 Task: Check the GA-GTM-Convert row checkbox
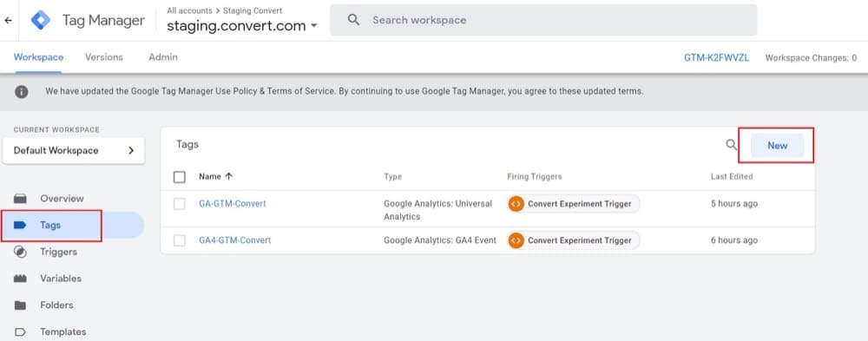pos(180,204)
